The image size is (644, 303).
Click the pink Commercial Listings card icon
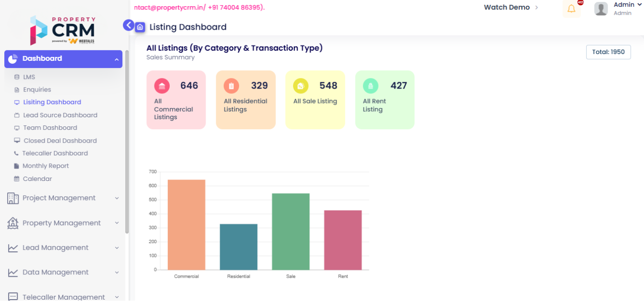tap(162, 86)
